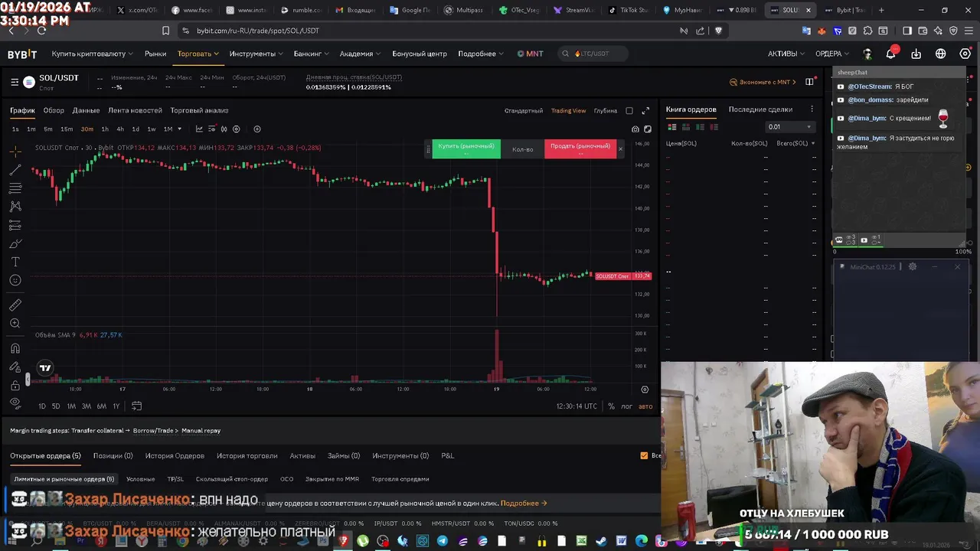
Task: Open order book options three dots
Action: (x=812, y=109)
